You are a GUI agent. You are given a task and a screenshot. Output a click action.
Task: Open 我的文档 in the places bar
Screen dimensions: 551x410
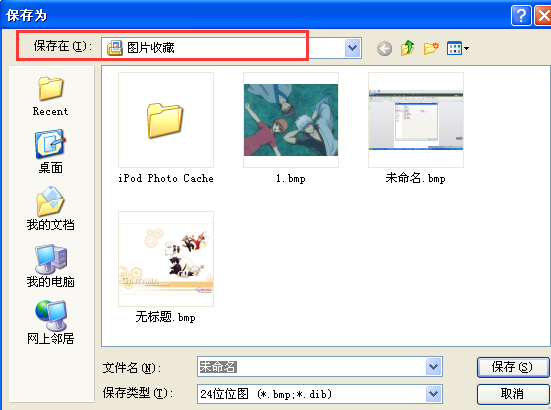[x=50, y=209]
